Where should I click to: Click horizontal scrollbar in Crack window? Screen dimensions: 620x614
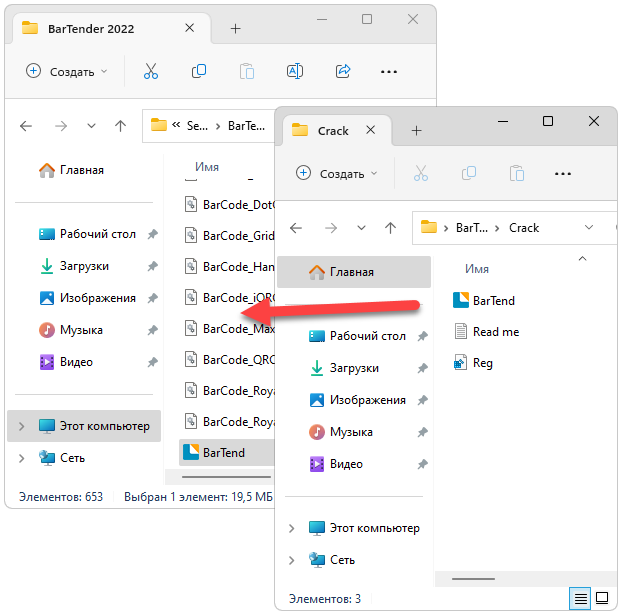click(x=473, y=579)
